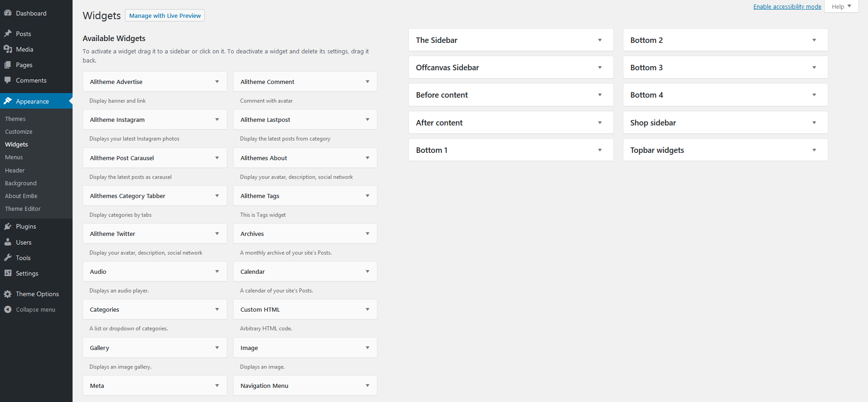868x402 pixels.
Task: Click the Appearance paintbrush icon
Action: [8, 101]
